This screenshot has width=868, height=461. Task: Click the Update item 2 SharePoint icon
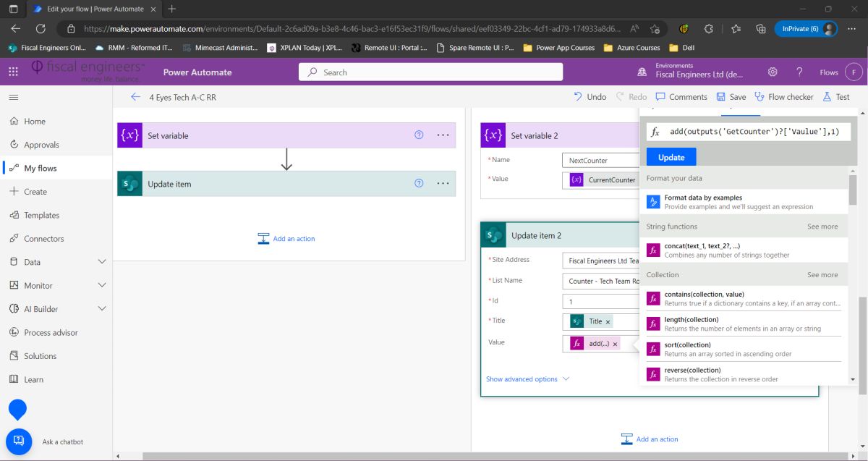coord(494,235)
